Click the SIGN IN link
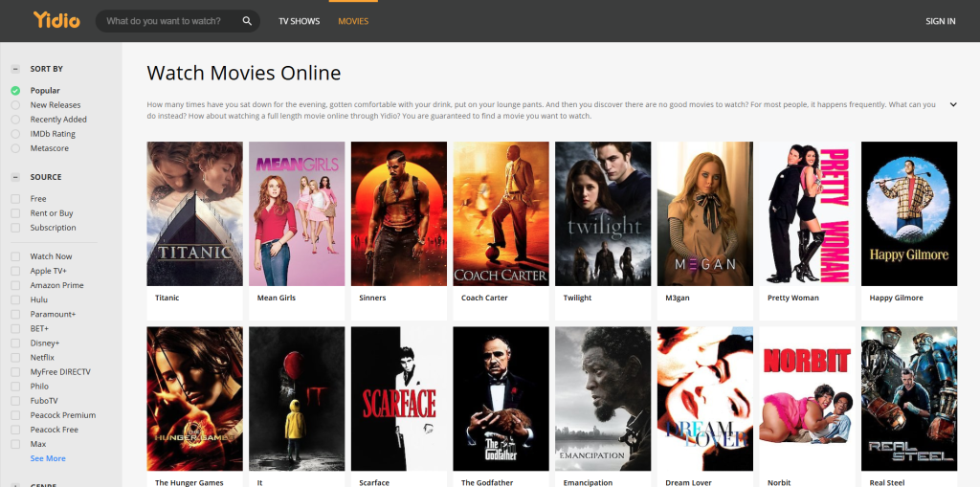The image size is (980, 487). (x=940, y=21)
